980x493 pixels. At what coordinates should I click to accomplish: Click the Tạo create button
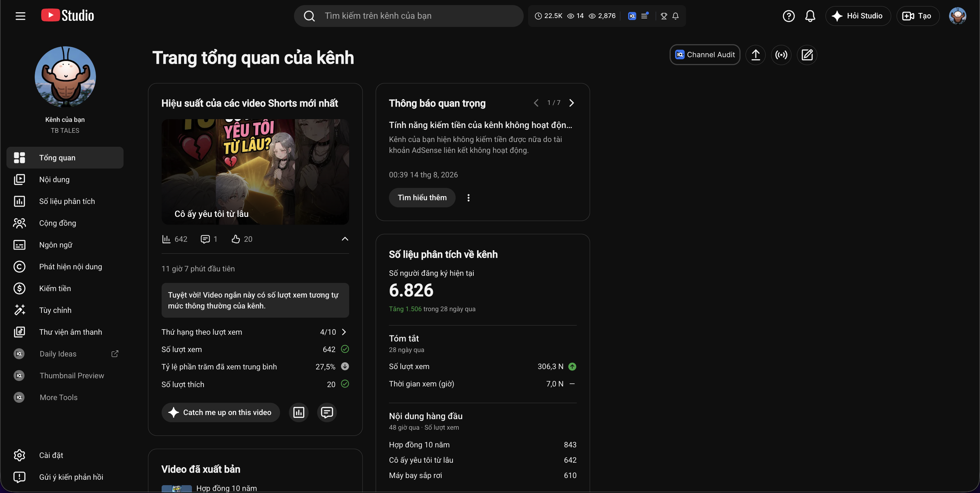coord(918,16)
